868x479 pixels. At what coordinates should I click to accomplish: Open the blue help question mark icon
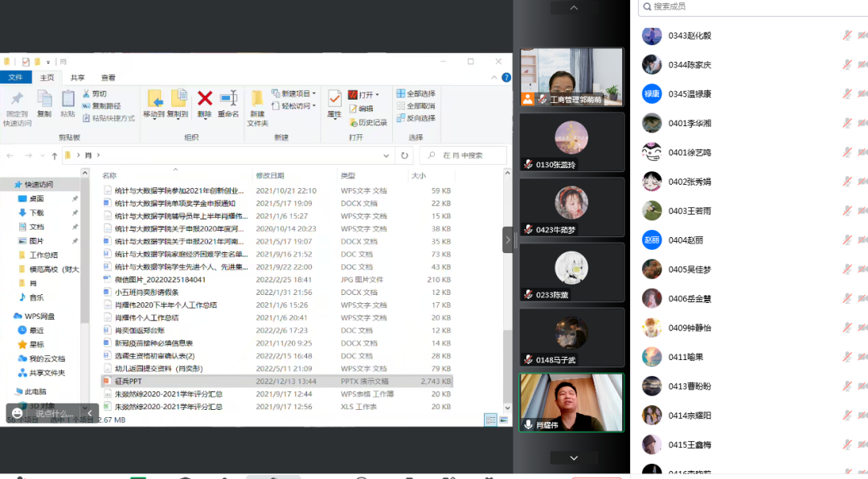tap(506, 78)
